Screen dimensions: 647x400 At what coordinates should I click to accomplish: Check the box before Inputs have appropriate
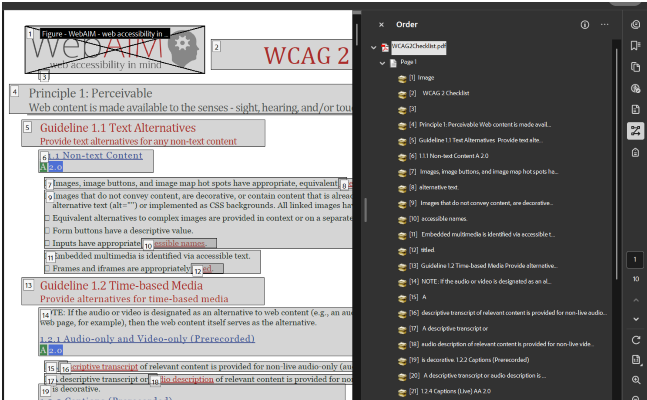pos(47,243)
